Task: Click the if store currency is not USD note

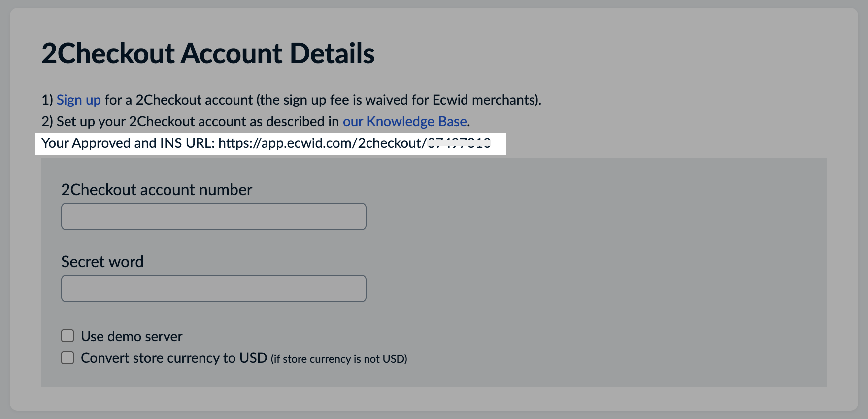Action: click(338, 359)
